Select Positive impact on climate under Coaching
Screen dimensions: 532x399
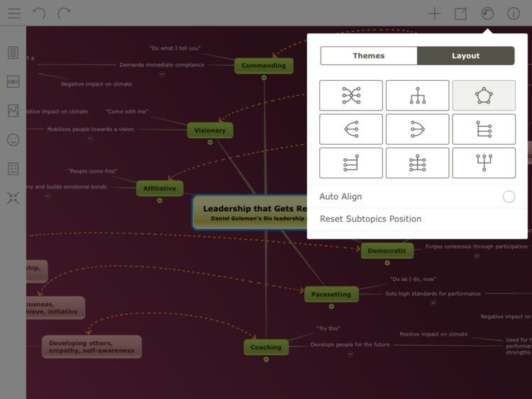pyautogui.click(x=433, y=334)
